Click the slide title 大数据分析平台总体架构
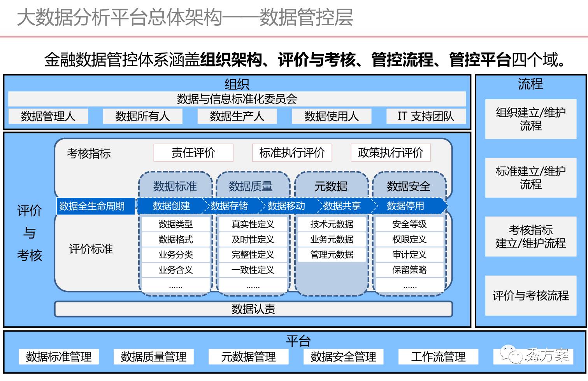Viewport: 588px width, 381px height. point(119,18)
